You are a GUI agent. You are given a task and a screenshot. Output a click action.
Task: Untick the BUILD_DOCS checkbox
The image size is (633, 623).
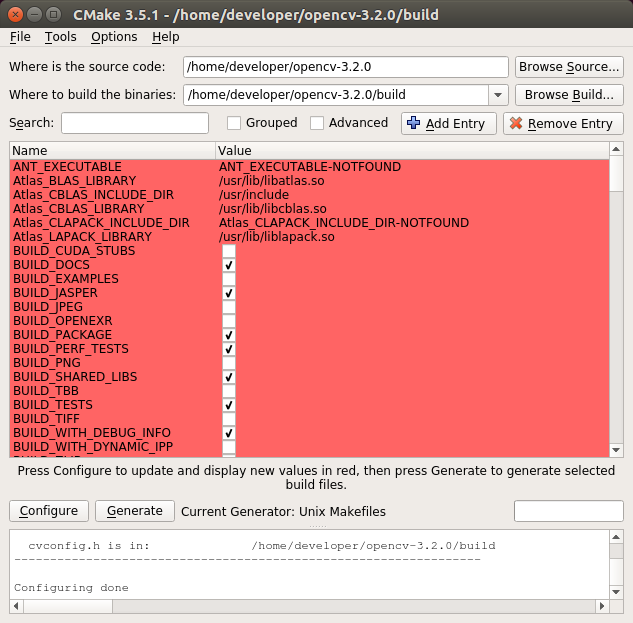229,265
